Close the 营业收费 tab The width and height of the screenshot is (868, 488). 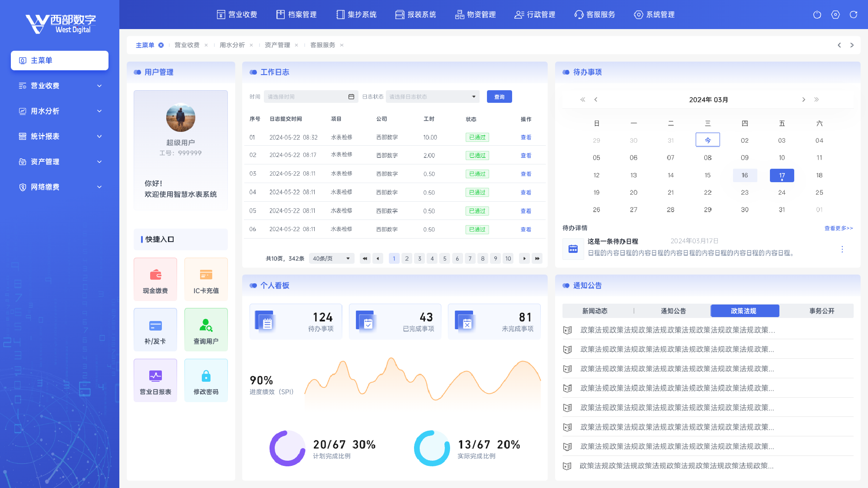point(206,45)
